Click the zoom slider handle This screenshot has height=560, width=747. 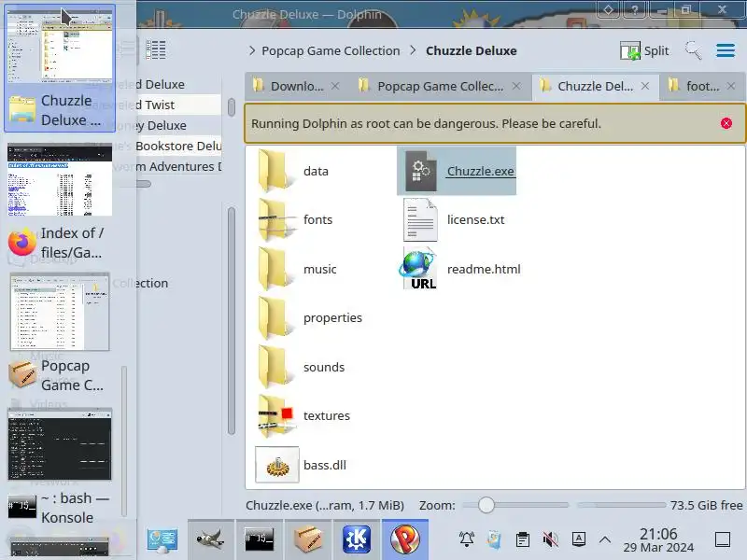pos(486,505)
